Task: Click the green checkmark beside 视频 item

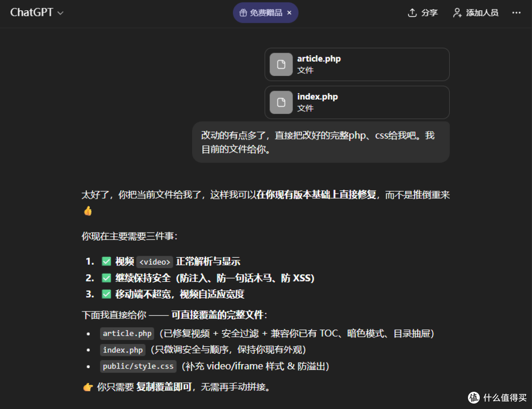Action: tap(106, 261)
